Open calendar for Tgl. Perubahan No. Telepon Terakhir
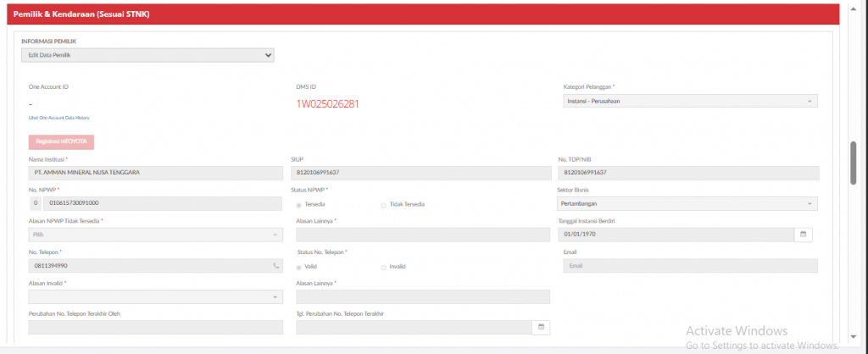The height and width of the screenshot is (354, 868). point(542,327)
